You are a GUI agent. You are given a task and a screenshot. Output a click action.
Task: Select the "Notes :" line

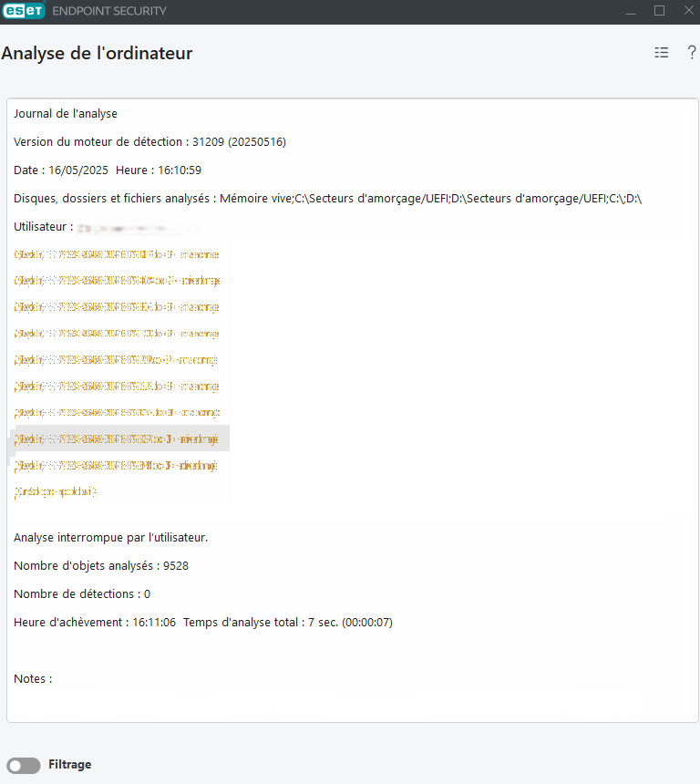tap(33, 678)
